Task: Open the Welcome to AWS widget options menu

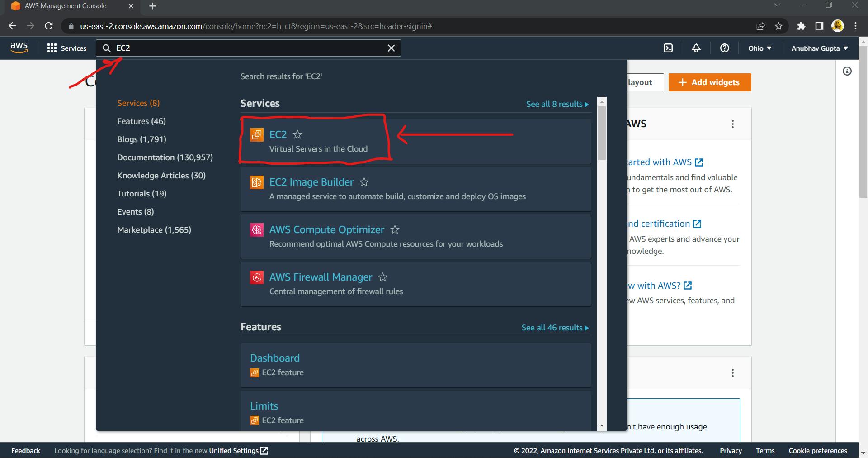Action: [x=733, y=124]
